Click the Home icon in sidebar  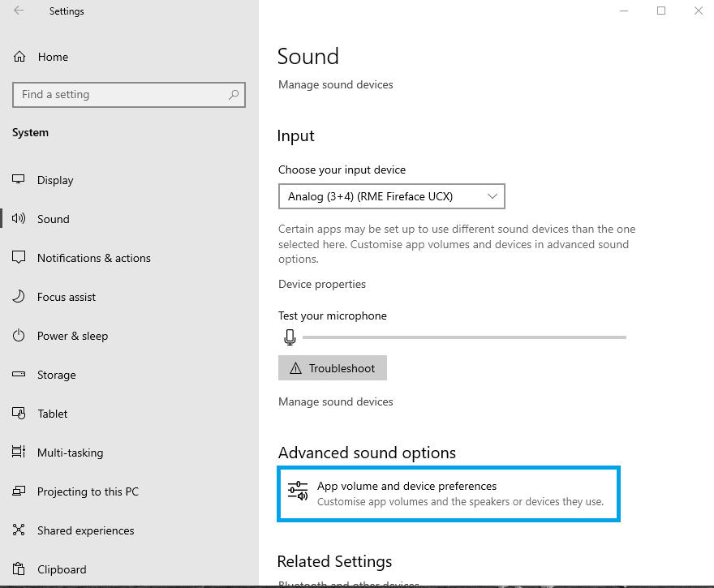(x=19, y=57)
